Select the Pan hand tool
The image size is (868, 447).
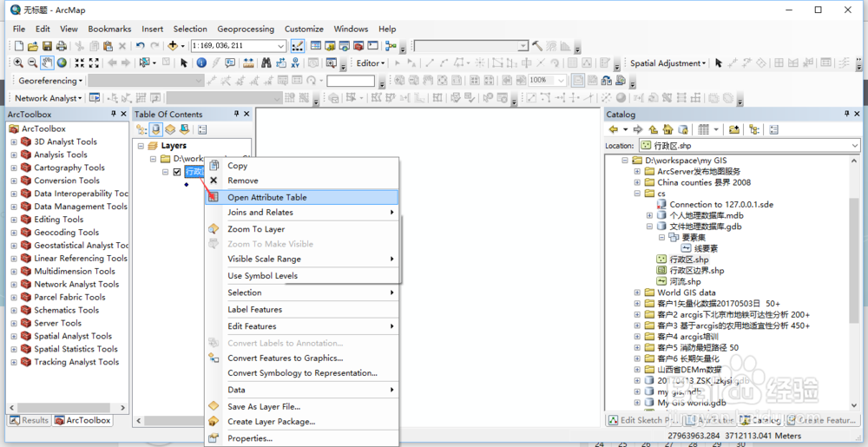click(47, 63)
